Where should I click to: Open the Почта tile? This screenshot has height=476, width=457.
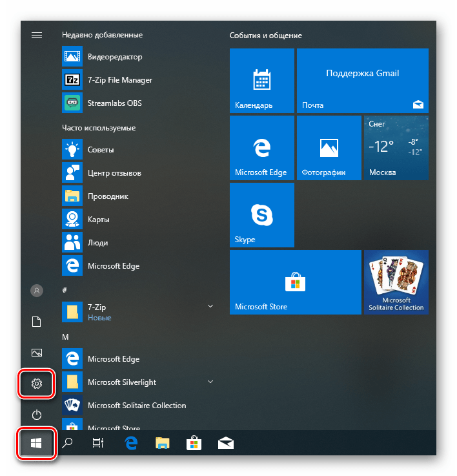click(363, 81)
